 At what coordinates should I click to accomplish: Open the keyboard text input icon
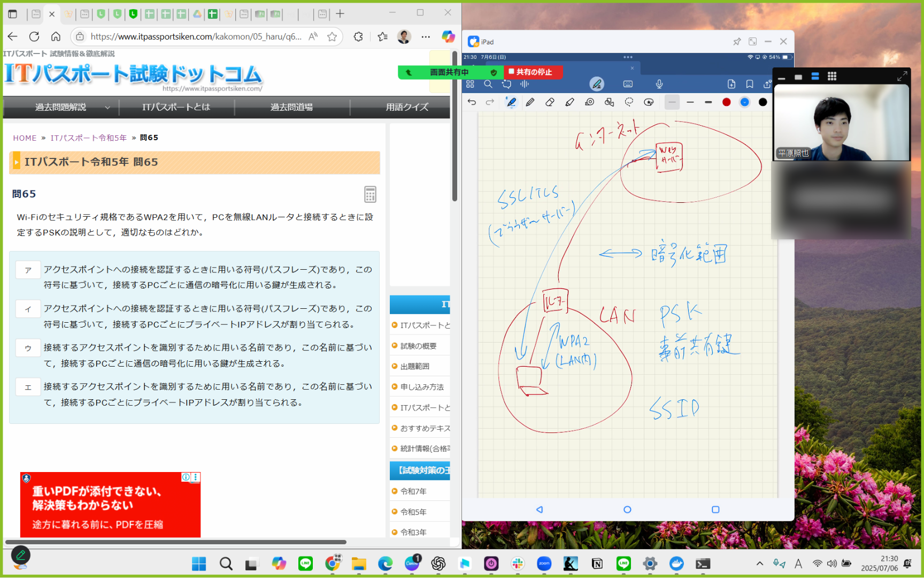point(628,84)
